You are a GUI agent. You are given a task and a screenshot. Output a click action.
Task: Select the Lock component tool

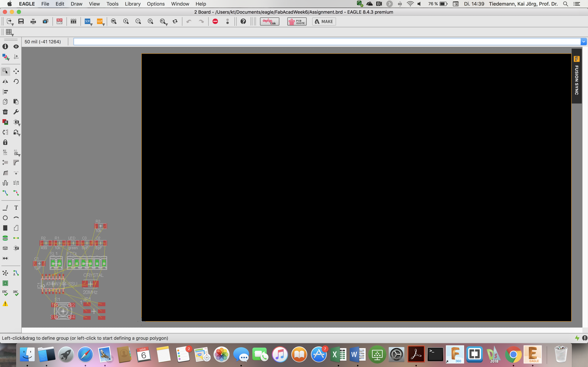pyautogui.click(x=5, y=142)
